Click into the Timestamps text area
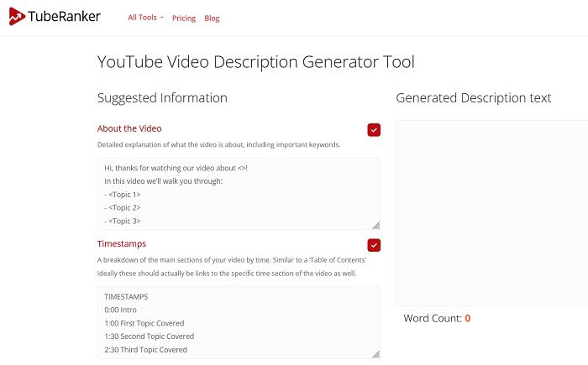 click(x=239, y=322)
